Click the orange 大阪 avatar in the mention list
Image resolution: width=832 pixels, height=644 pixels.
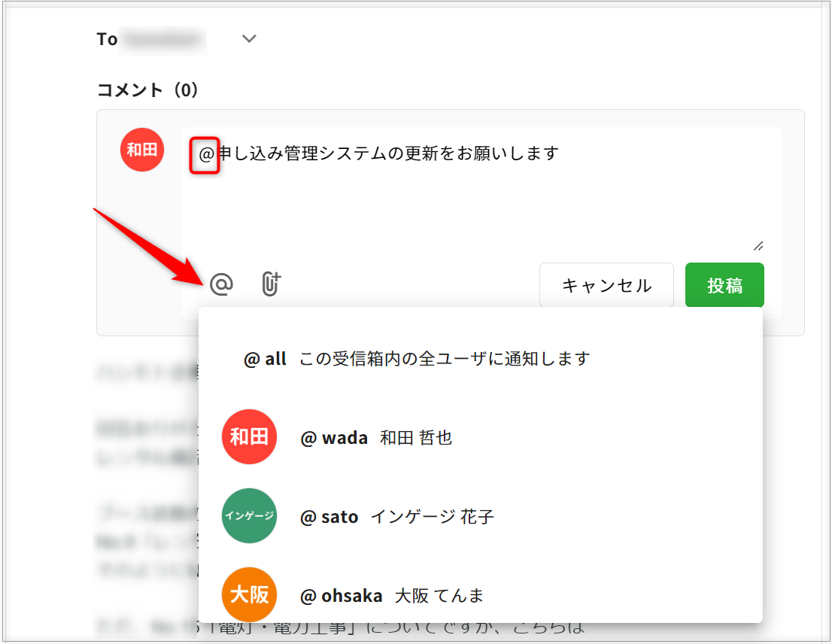pos(249,595)
